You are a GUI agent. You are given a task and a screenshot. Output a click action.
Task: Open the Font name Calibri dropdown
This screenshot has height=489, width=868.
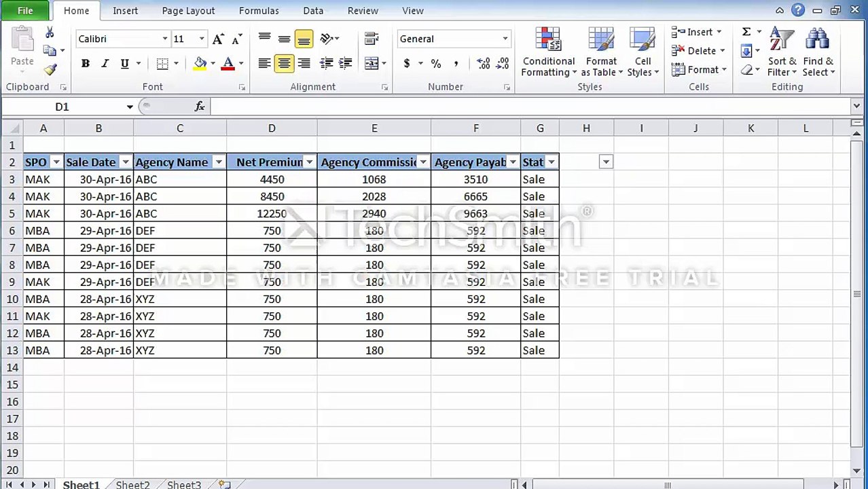pos(164,39)
